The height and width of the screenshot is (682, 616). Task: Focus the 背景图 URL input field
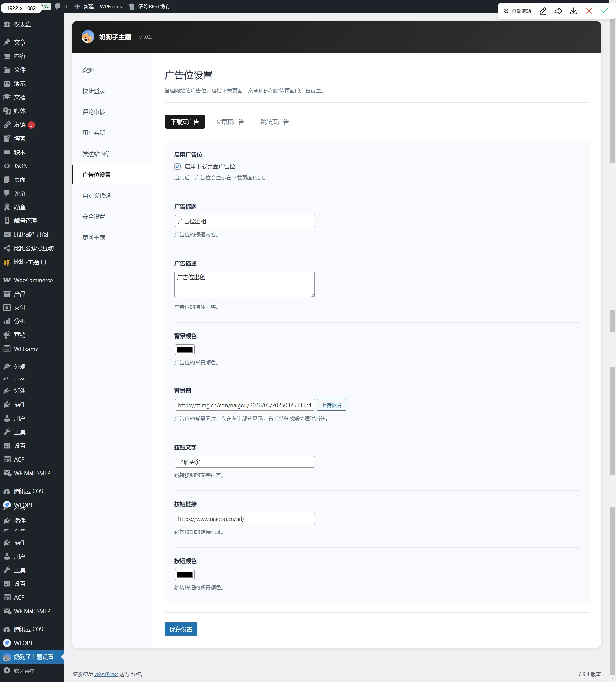pos(245,405)
